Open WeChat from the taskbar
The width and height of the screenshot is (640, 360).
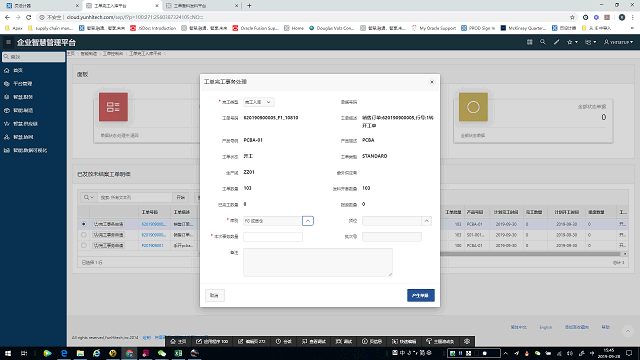tap(162, 353)
